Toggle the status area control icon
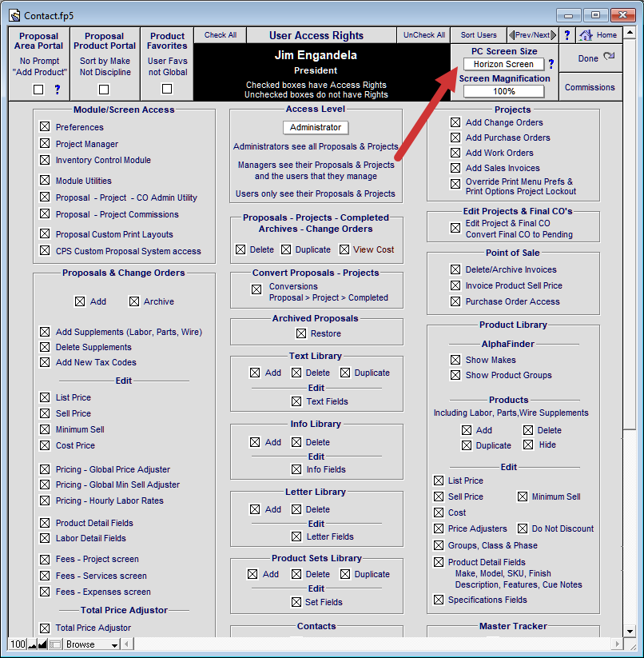Screen dimensions: 644x658 [55, 644]
